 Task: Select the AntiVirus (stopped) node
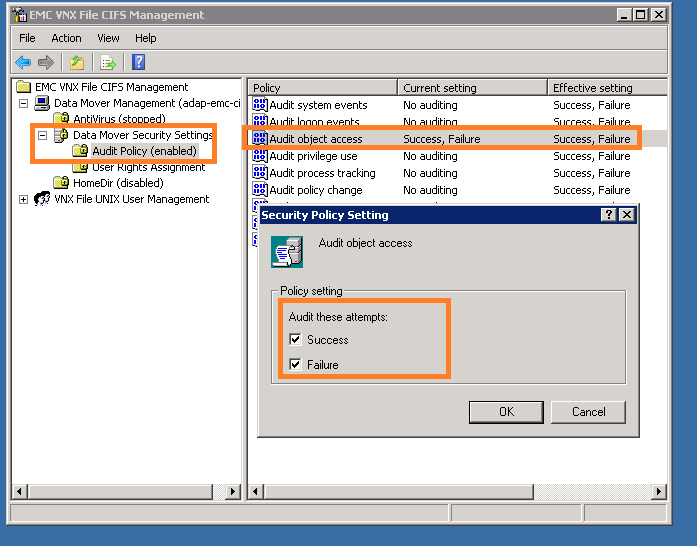118,119
